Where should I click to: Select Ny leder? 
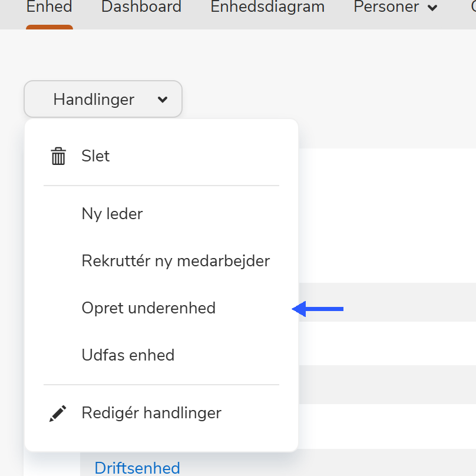[x=112, y=214]
